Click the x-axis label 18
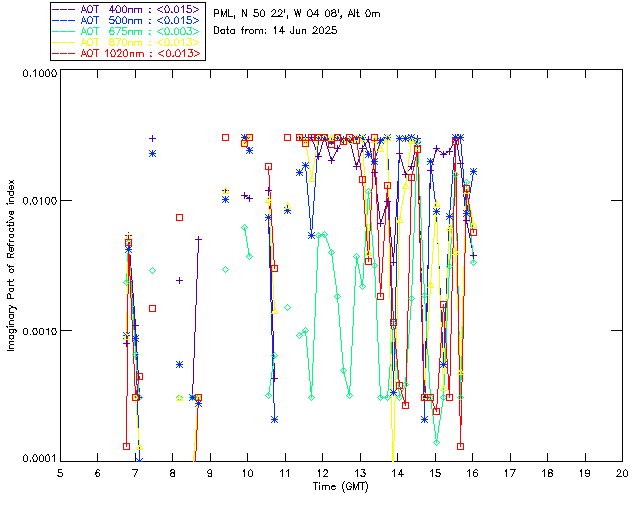This screenshot has width=640, height=512. tap(547, 473)
